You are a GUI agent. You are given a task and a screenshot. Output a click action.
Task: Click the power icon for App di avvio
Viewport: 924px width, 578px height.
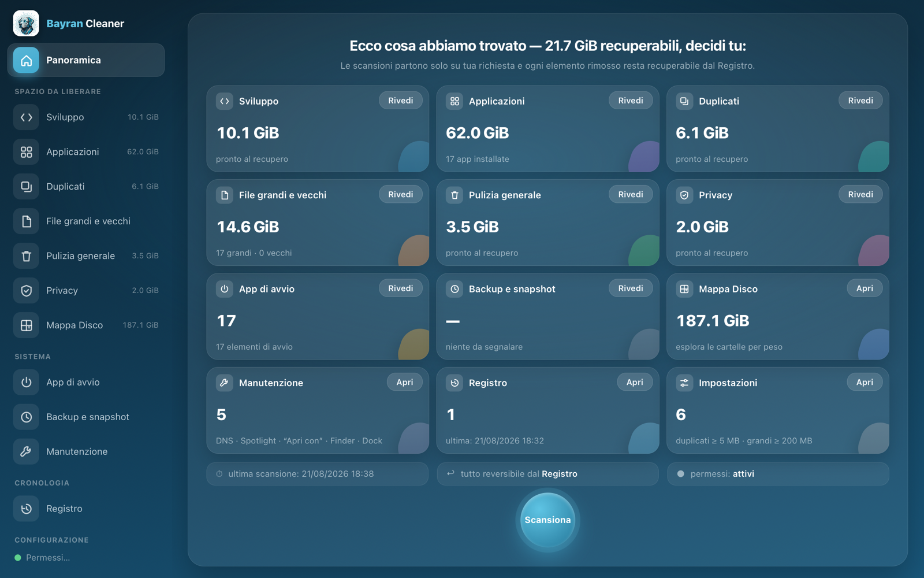(26, 382)
